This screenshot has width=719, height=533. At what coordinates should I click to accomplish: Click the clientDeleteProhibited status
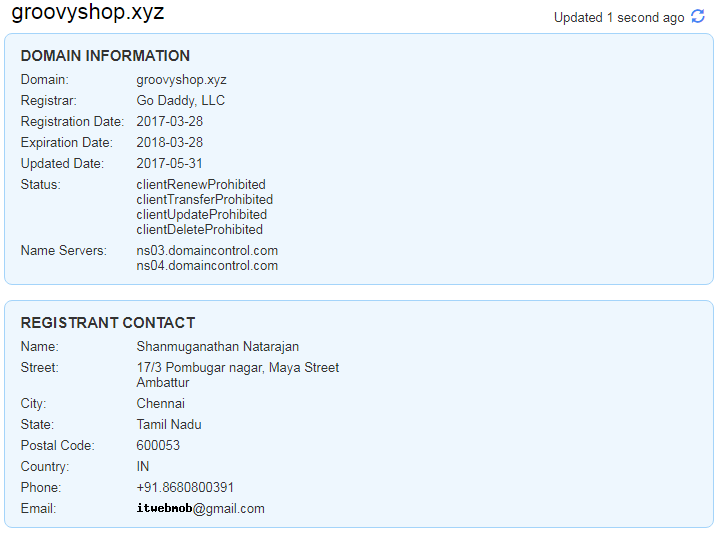point(199,229)
